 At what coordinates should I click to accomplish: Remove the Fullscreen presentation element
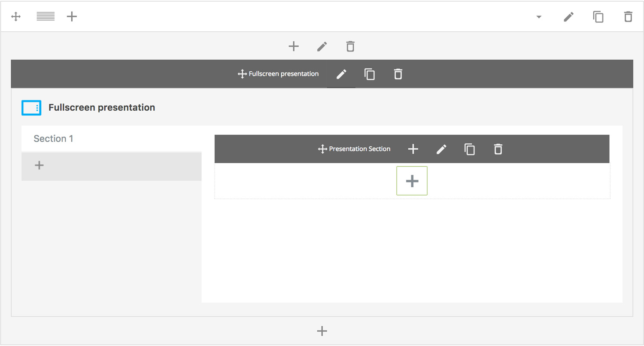tap(398, 74)
